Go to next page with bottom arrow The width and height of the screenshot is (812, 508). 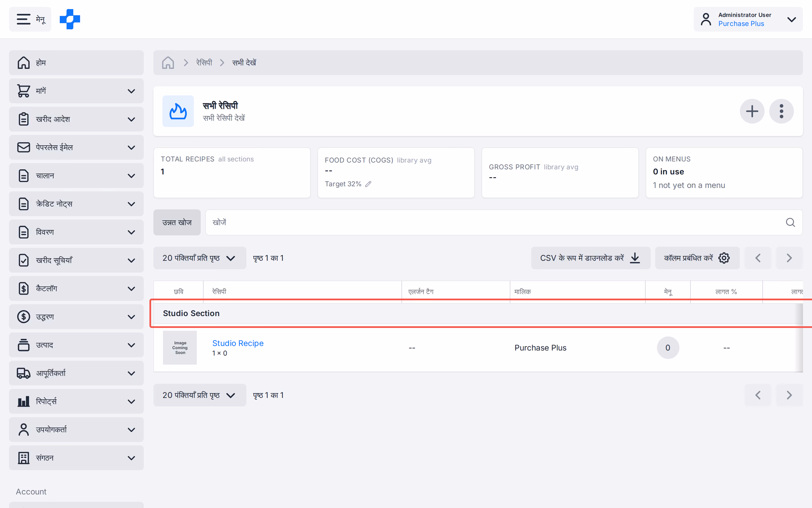pyautogui.click(x=789, y=395)
